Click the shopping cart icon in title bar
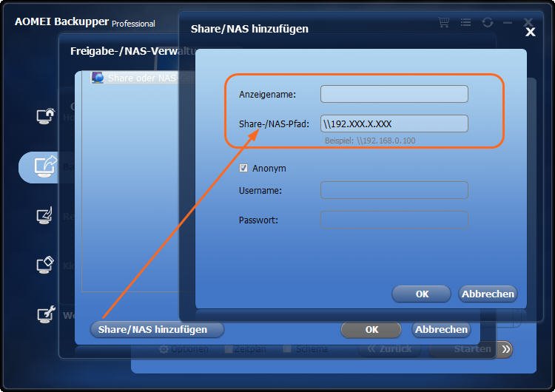Screen dimensions: 555x392 pos(444,22)
